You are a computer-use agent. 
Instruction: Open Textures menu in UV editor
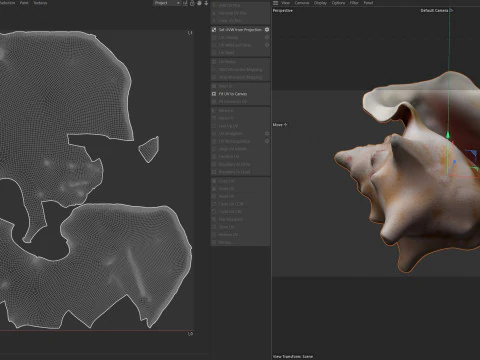click(40, 3)
